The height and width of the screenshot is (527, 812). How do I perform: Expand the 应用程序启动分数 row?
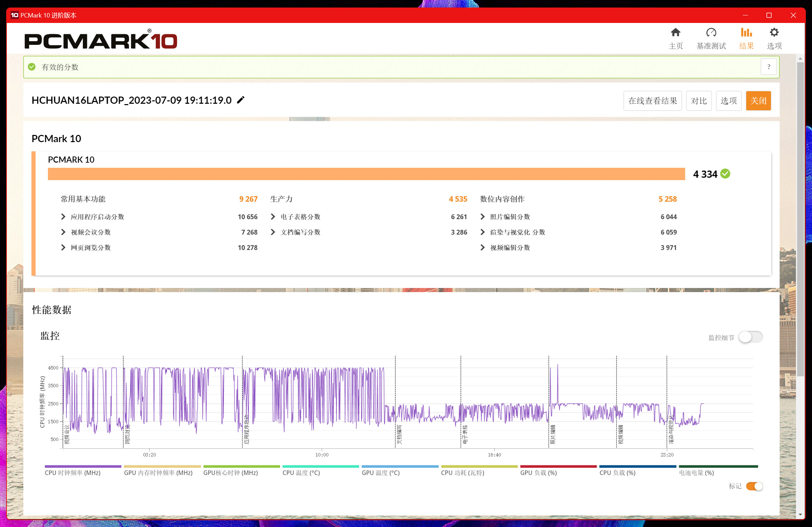click(63, 217)
